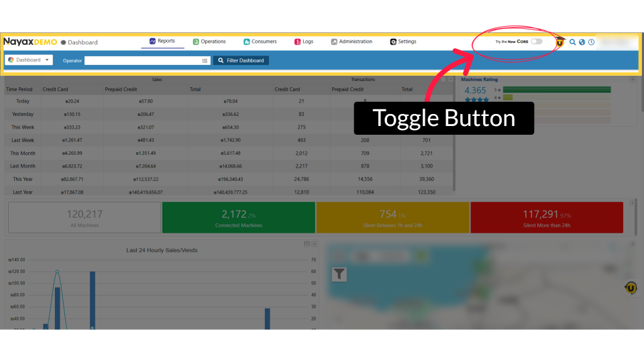
Task: Click the Connected Machines green tile
Action: click(238, 218)
